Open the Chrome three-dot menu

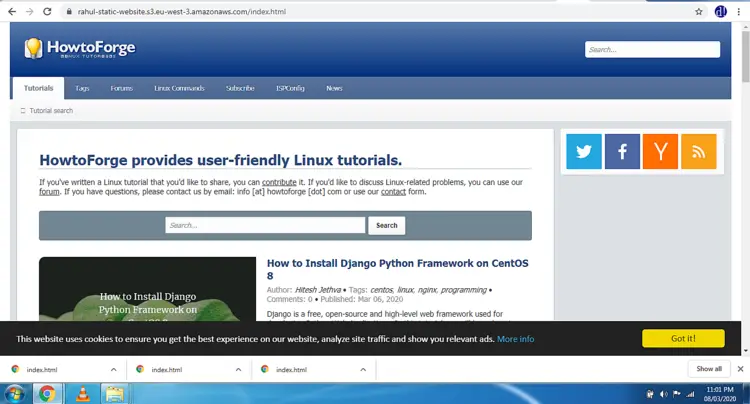coord(740,11)
